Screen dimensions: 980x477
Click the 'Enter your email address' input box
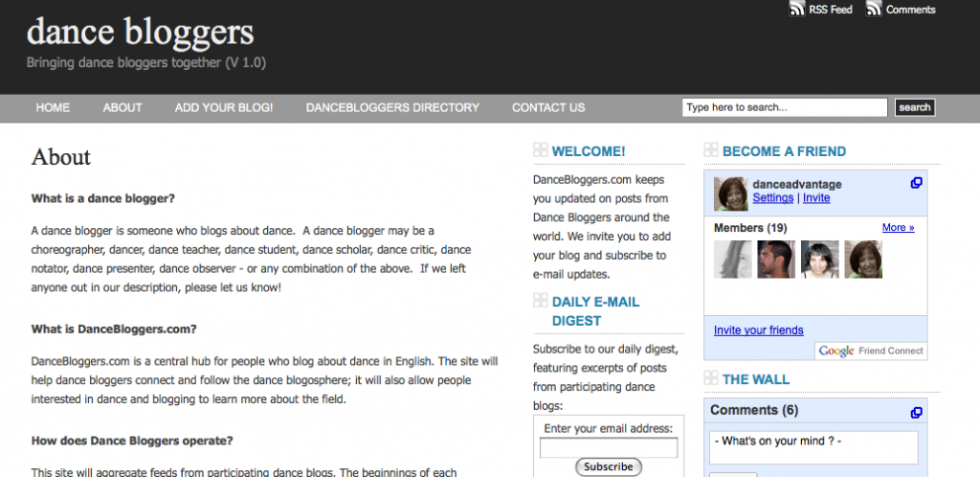tap(608, 447)
